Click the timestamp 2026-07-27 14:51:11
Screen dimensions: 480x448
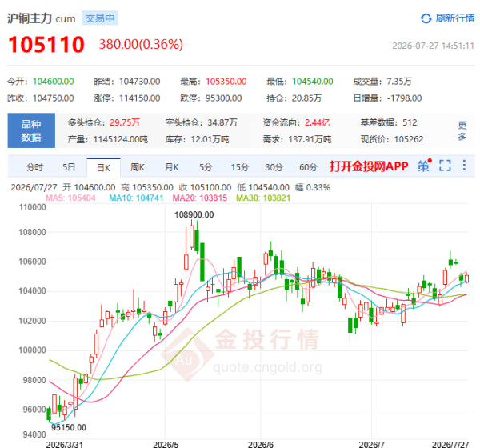coord(433,46)
